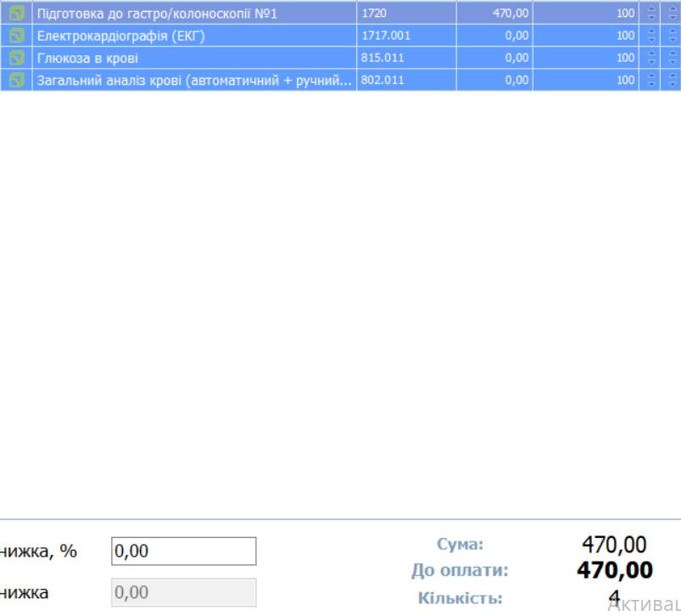Viewport: 681px width, 616px height.
Task: Click the green icon beside Електрокардіографія (ЕКГ)
Action: pyautogui.click(x=16, y=35)
